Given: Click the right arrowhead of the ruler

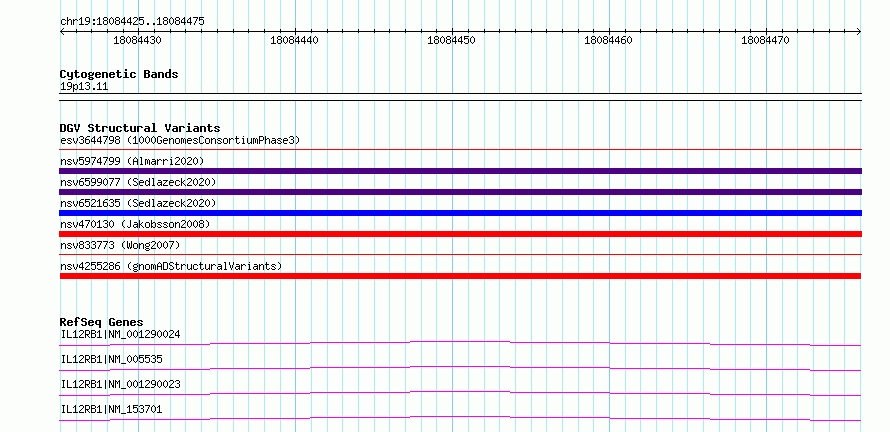Looking at the screenshot, I should click(859, 31).
